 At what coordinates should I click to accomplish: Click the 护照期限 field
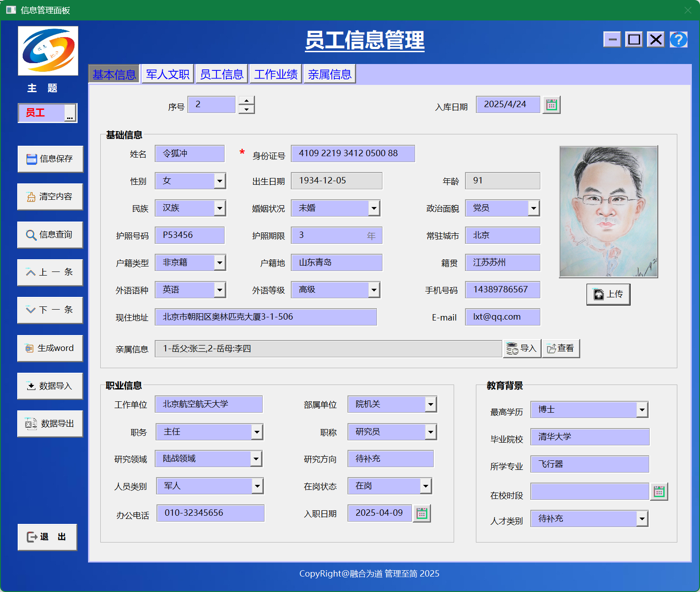coord(337,235)
